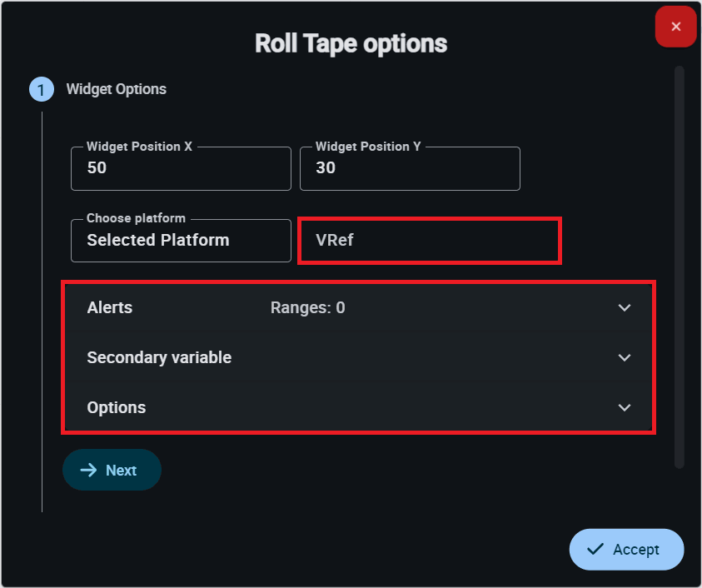
Task: Click the chevron icon in Alerts row
Action: 625,307
